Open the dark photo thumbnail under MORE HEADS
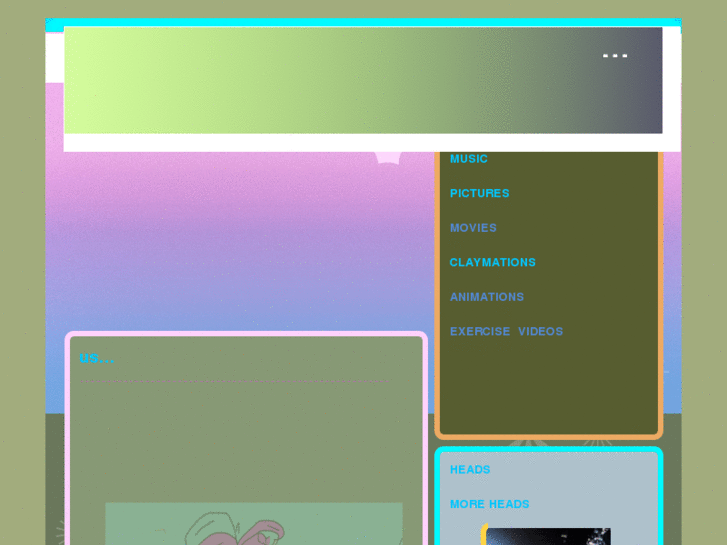 548,536
